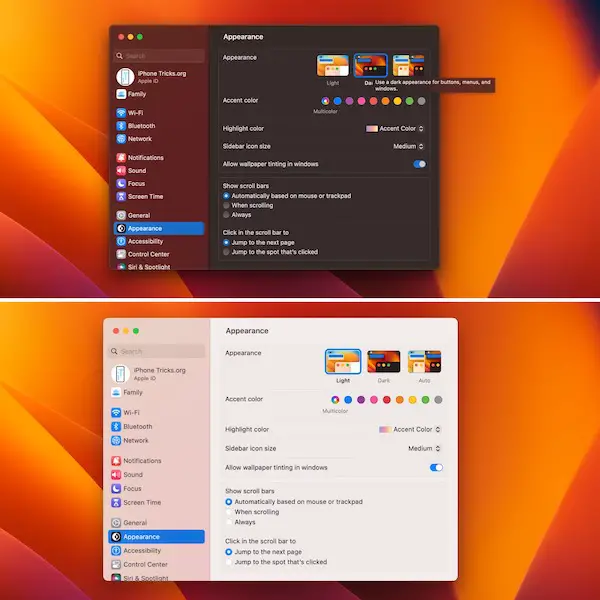Click Apple ID avatar in dark window

(125, 77)
